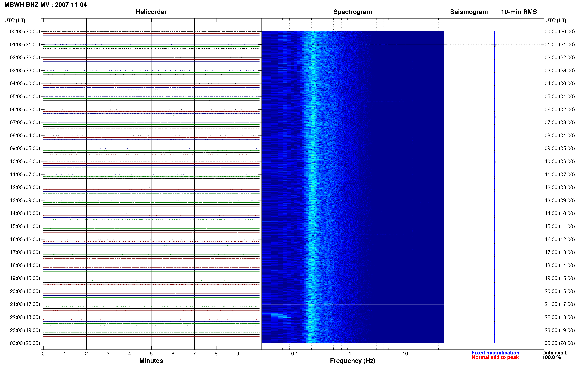Click the Normalised to peak legend text
Viewport: 588px width, 368px height.
pos(495,357)
